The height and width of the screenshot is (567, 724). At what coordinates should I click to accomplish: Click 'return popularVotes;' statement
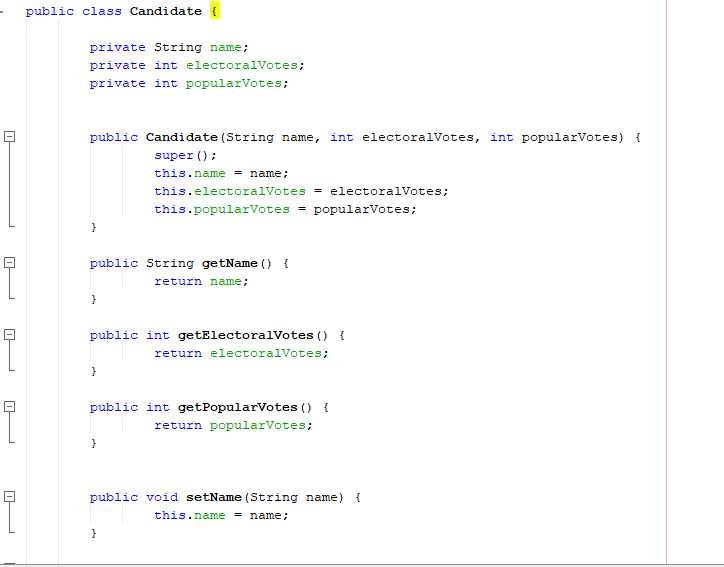point(233,426)
